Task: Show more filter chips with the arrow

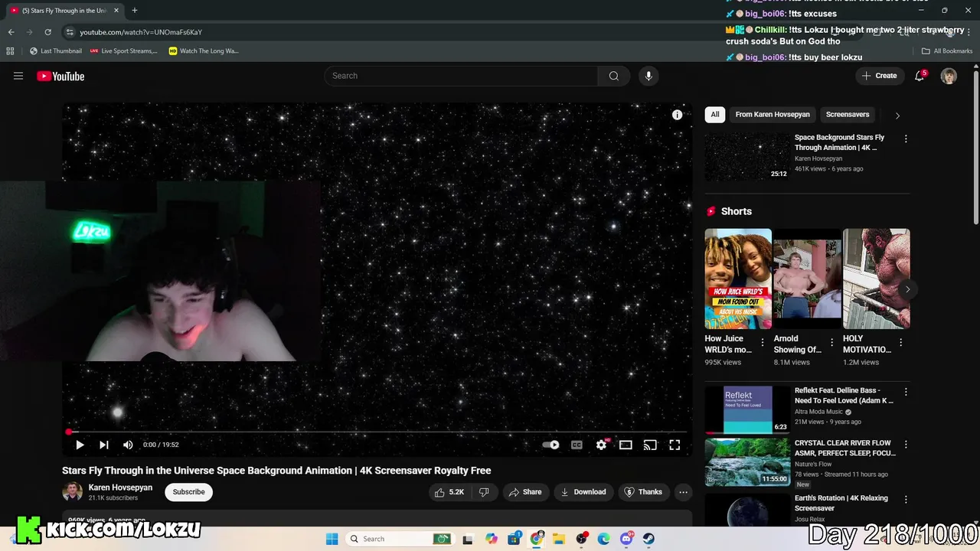Action: pos(897,116)
